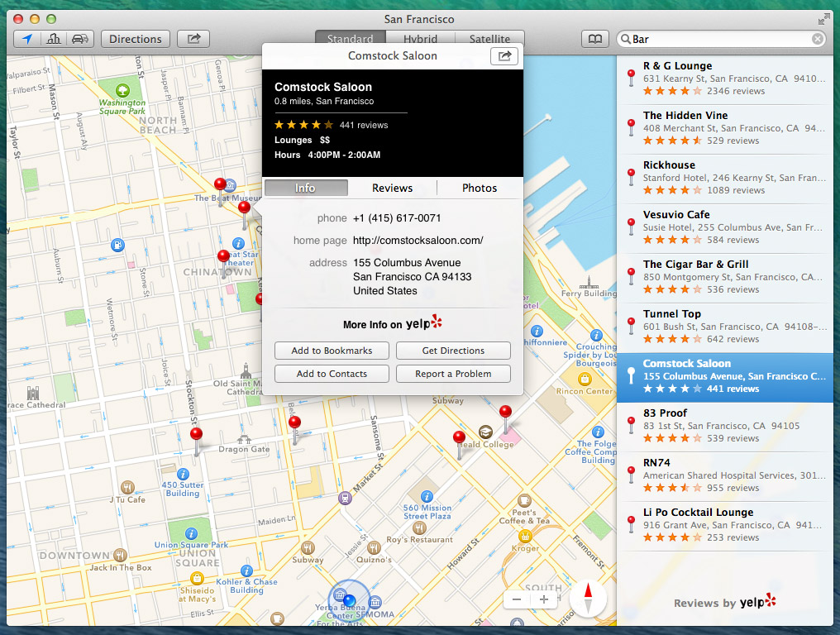Select R & G Lounge in the results
This screenshot has width=840, height=635.
(x=725, y=79)
